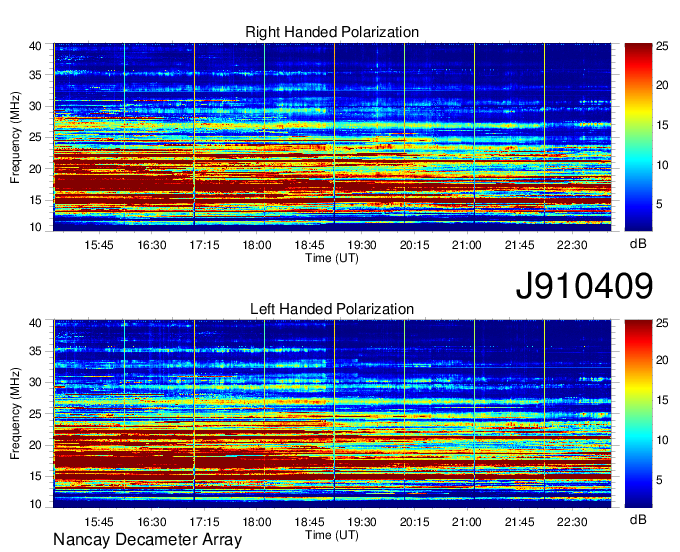Click the 15 dB tick on the left-handed colorbar
Image resolution: width=680 pixels, height=552 pixels.
(662, 400)
